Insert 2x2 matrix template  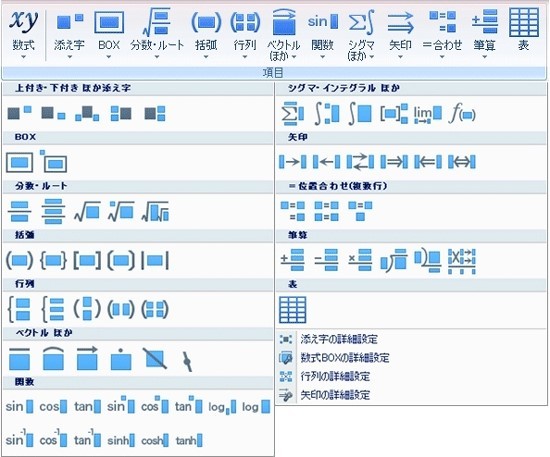coord(155,309)
